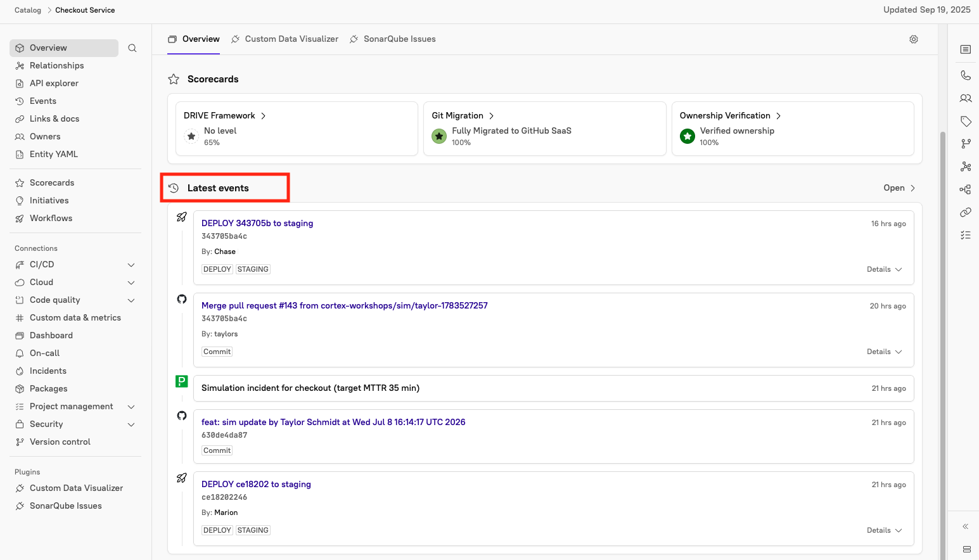Open the settings gear icon
This screenshot has width=979, height=560.
914,39
